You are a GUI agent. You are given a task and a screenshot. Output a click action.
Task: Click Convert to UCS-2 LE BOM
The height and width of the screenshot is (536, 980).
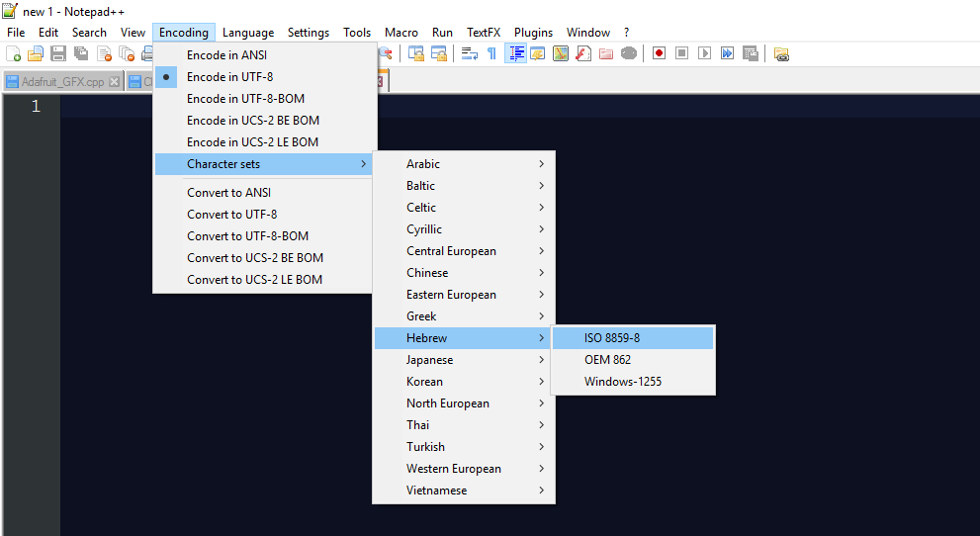pos(264,280)
